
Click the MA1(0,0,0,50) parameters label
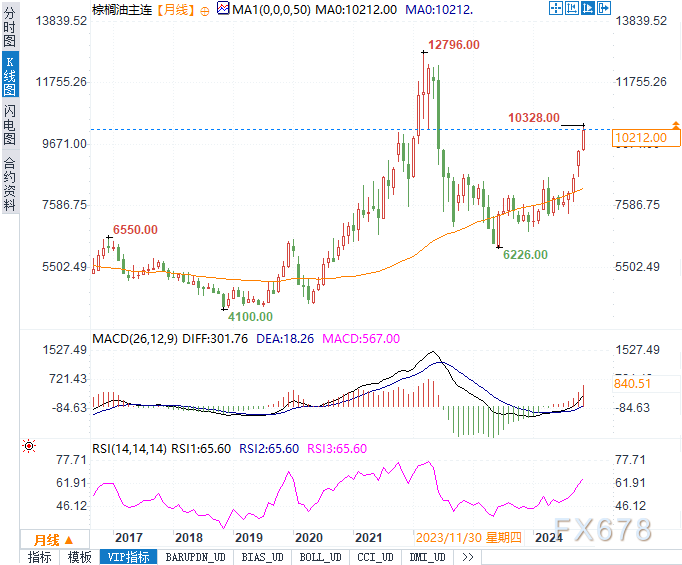[271, 9]
